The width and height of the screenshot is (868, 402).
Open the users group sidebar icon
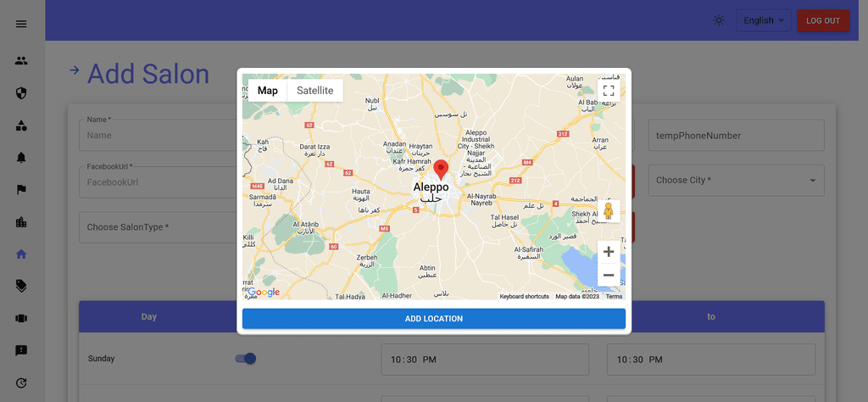tap(21, 61)
